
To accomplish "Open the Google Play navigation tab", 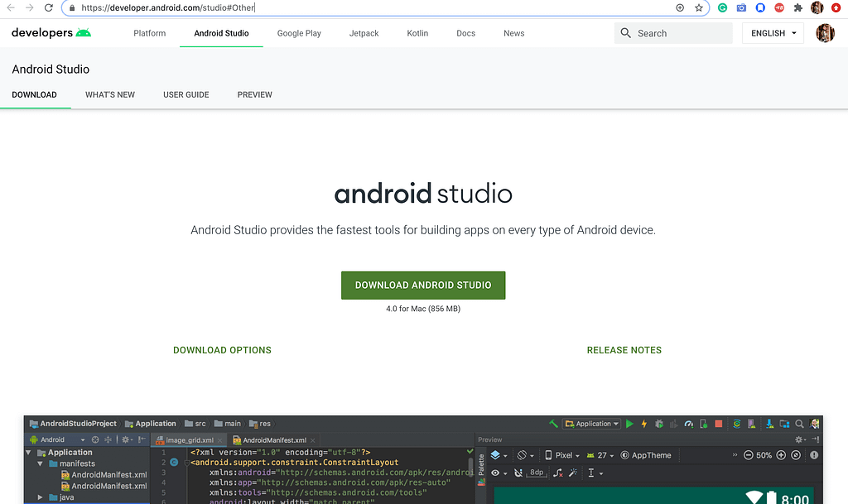I will tap(299, 33).
